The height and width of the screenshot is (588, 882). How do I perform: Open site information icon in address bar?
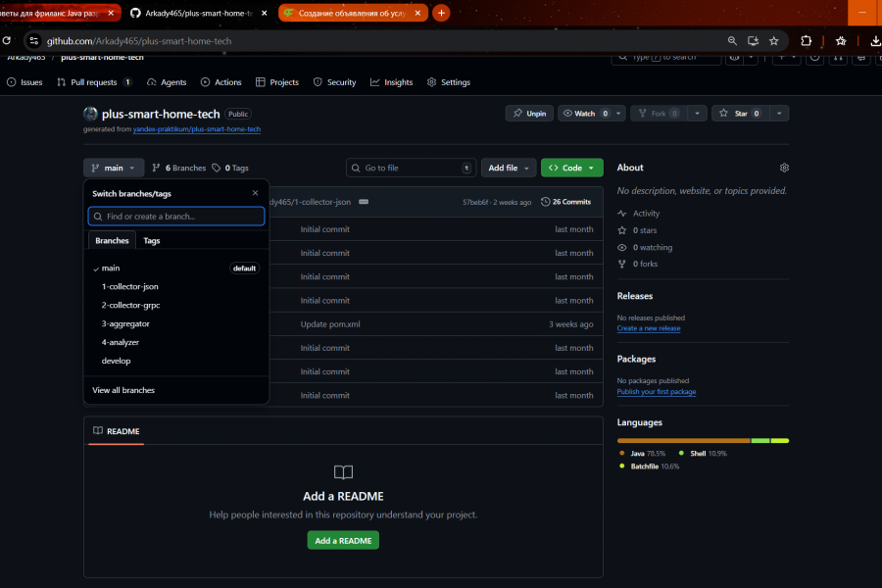33,40
